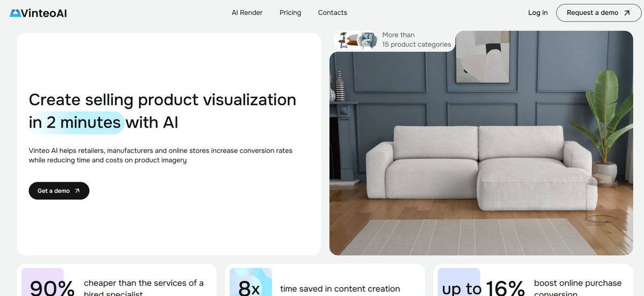Click the VinteoAI brand name text
Screen dimensions: 644x296
coord(44,13)
